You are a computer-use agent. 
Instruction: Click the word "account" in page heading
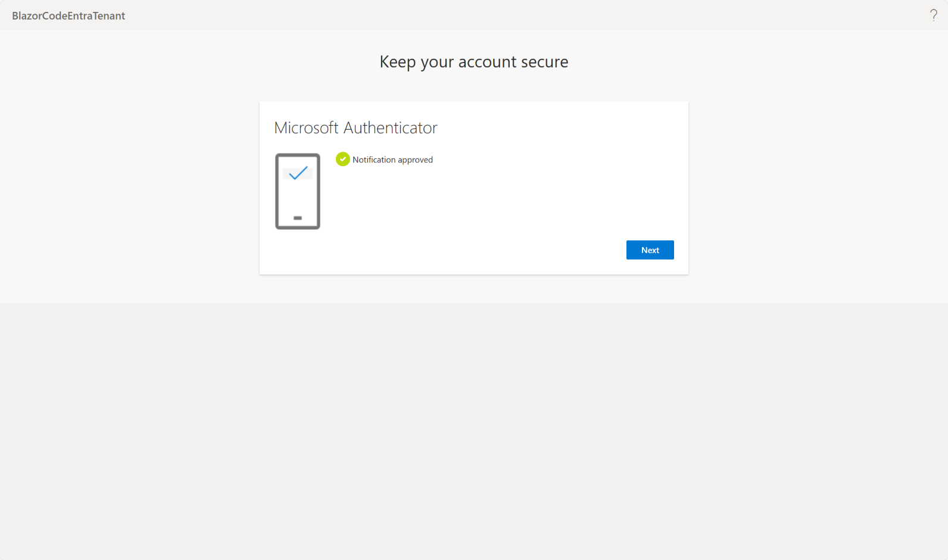(x=487, y=62)
